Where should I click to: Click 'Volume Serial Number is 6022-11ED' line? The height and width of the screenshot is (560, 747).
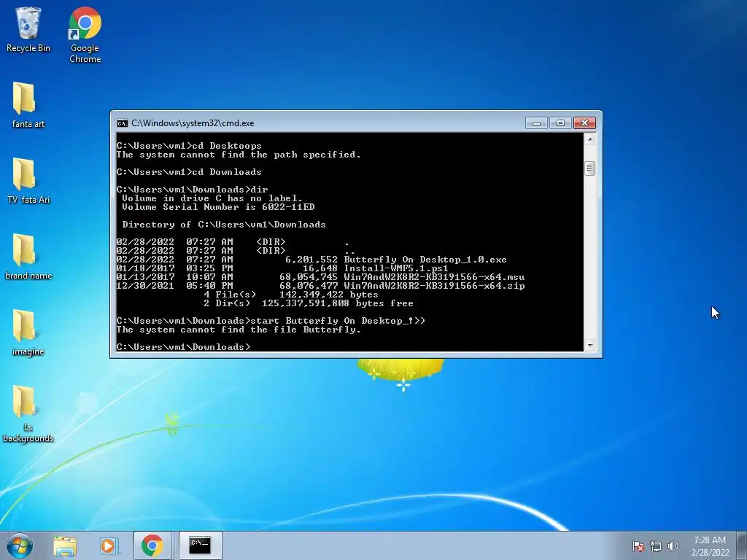pos(218,207)
